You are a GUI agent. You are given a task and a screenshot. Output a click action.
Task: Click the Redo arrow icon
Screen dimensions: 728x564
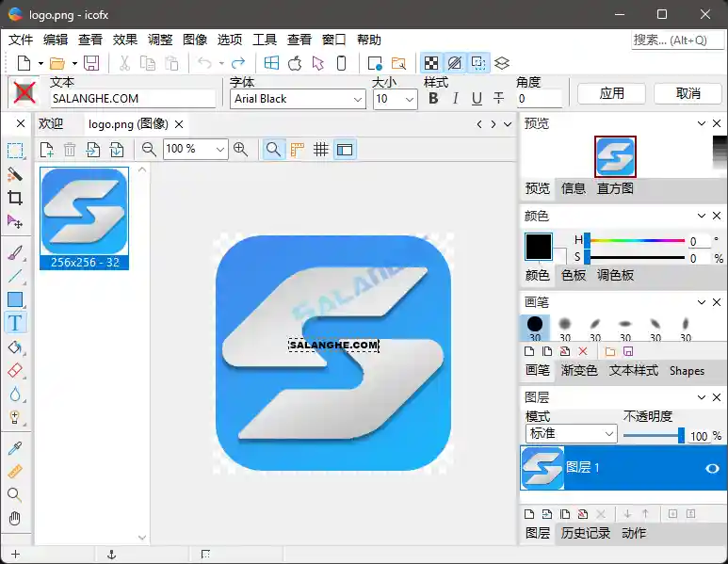(238, 63)
